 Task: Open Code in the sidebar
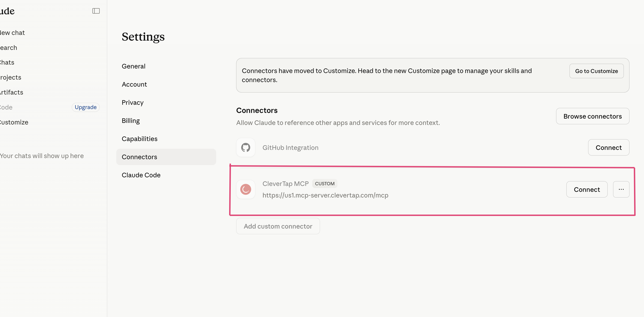tap(6, 107)
